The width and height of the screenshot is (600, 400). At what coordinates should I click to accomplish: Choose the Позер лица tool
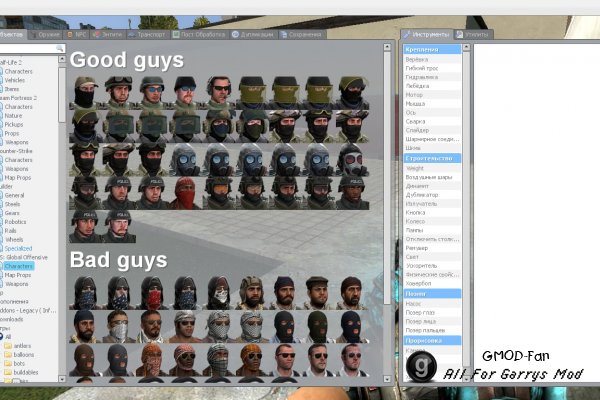(x=432, y=321)
